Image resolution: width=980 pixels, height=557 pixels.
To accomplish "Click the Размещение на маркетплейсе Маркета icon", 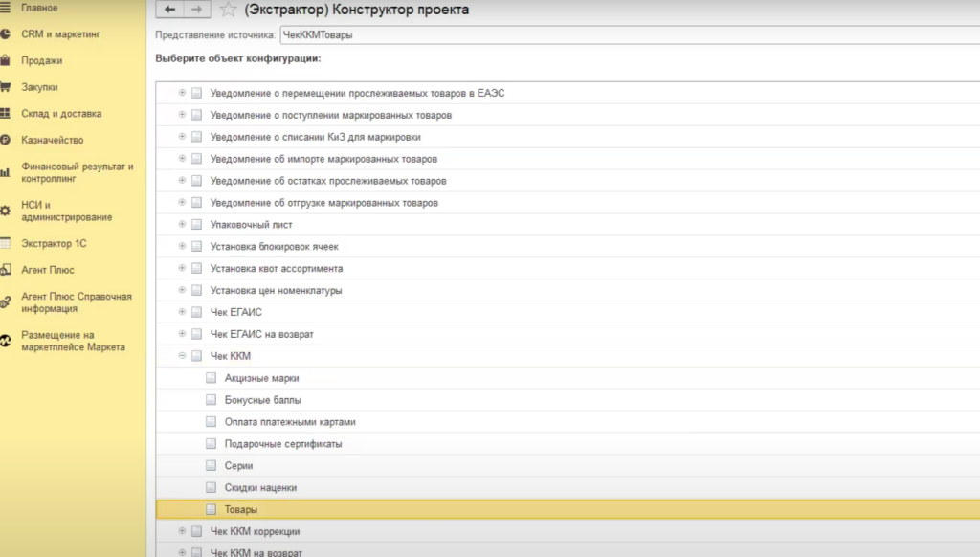I will 6,341.
